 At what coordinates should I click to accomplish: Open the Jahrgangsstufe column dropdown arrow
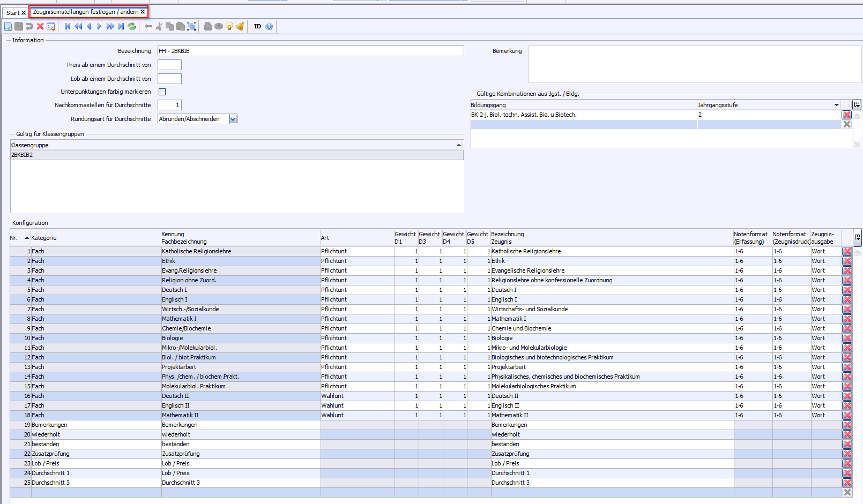click(836, 105)
